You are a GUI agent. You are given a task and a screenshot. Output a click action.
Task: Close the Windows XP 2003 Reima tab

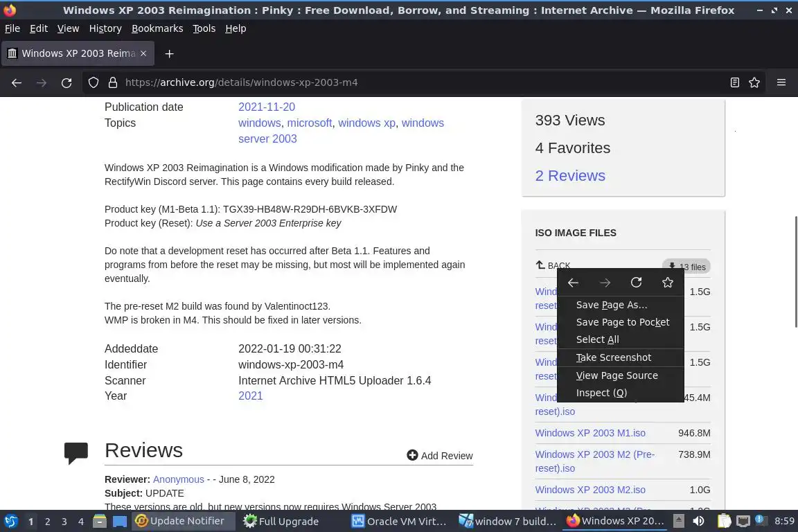[x=143, y=53]
